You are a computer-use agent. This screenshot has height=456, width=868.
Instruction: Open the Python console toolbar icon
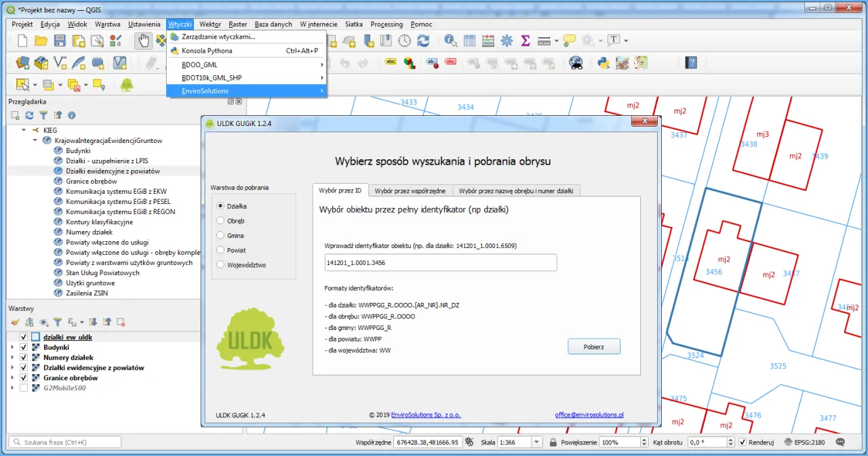603,63
